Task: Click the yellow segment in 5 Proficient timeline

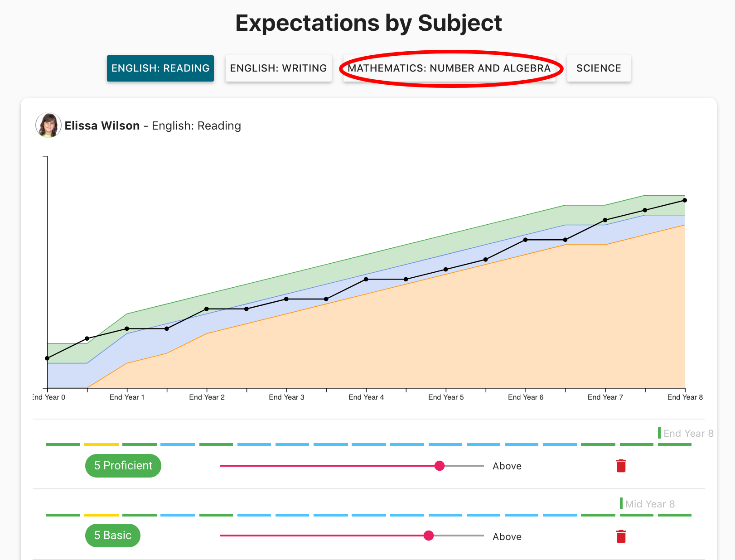Action: (x=102, y=444)
